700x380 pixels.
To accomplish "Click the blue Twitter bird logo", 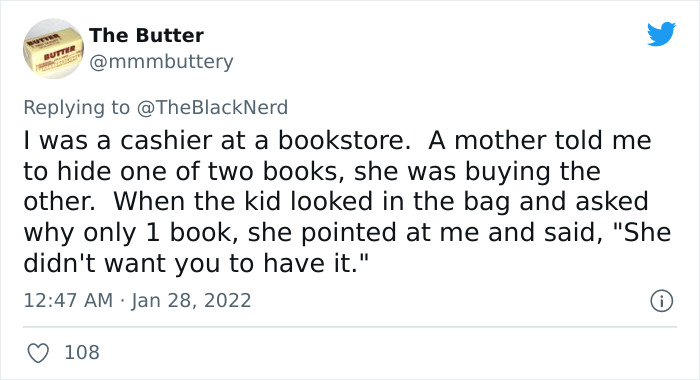I will click(x=661, y=34).
